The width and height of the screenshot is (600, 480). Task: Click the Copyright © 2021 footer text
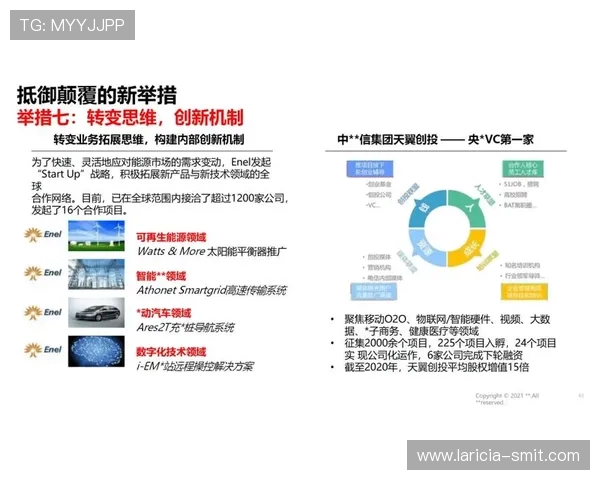pos(507,399)
